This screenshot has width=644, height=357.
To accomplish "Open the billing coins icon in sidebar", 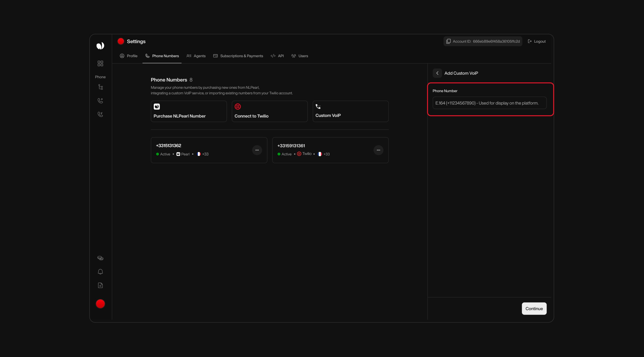I will click(100, 258).
